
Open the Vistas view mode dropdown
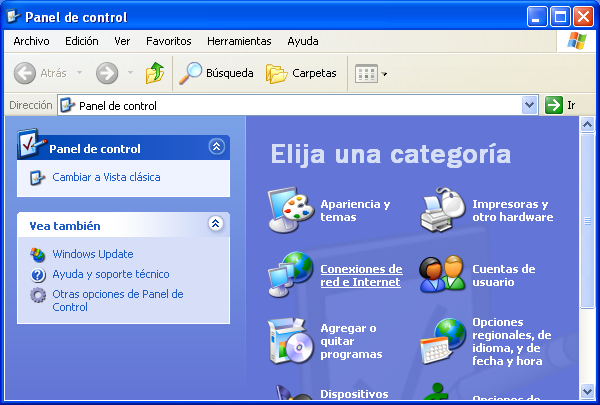pyautogui.click(x=372, y=73)
